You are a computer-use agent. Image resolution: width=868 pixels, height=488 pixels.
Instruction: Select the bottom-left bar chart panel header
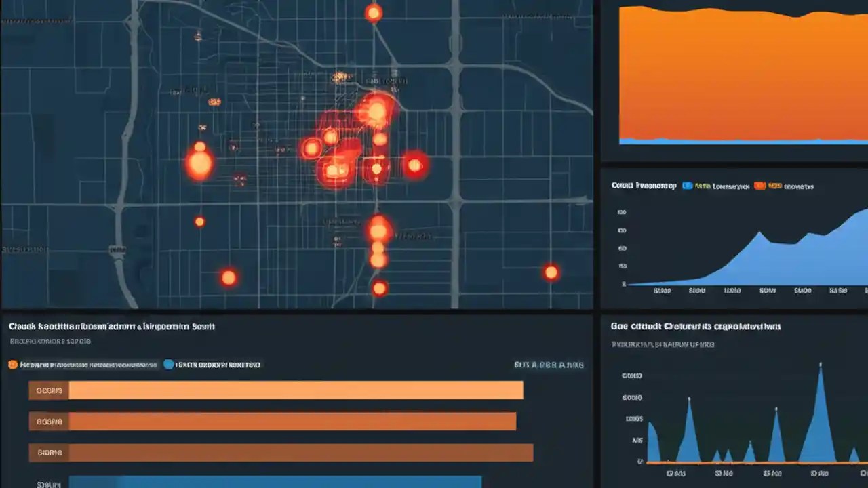coord(113,326)
